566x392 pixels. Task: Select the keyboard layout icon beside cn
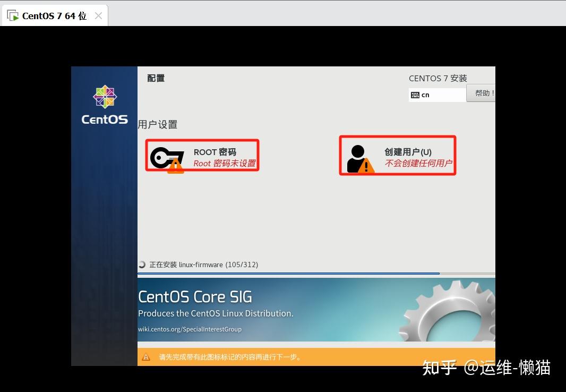pyautogui.click(x=416, y=95)
